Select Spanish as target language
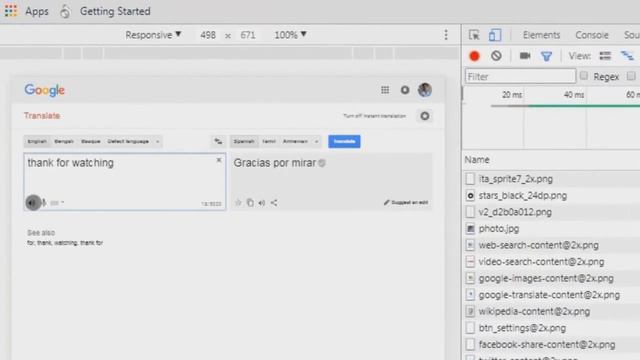The image size is (640, 360). [244, 141]
